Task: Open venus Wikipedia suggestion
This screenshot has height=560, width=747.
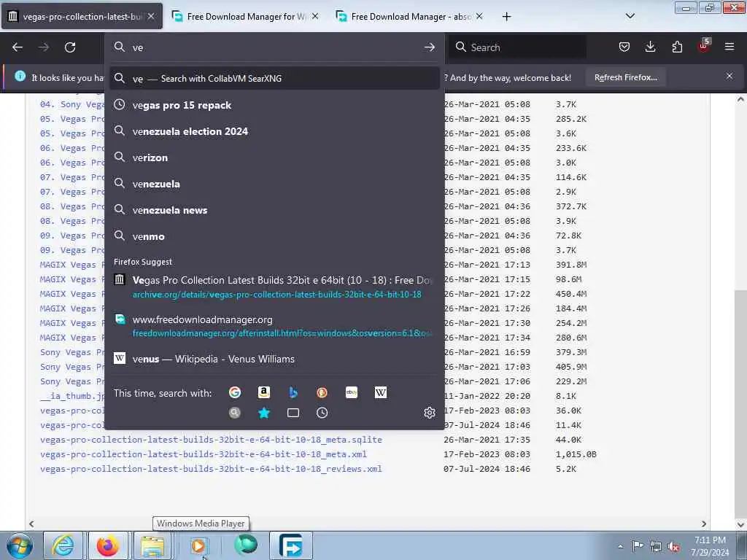Action: click(274, 359)
